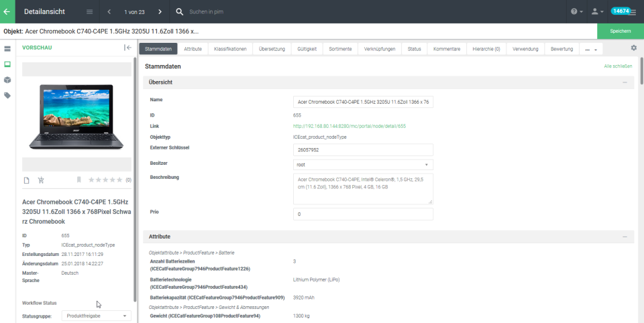Click the green back arrow button
The width and height of the screenshot is (644, 323).
pos(7,11)
